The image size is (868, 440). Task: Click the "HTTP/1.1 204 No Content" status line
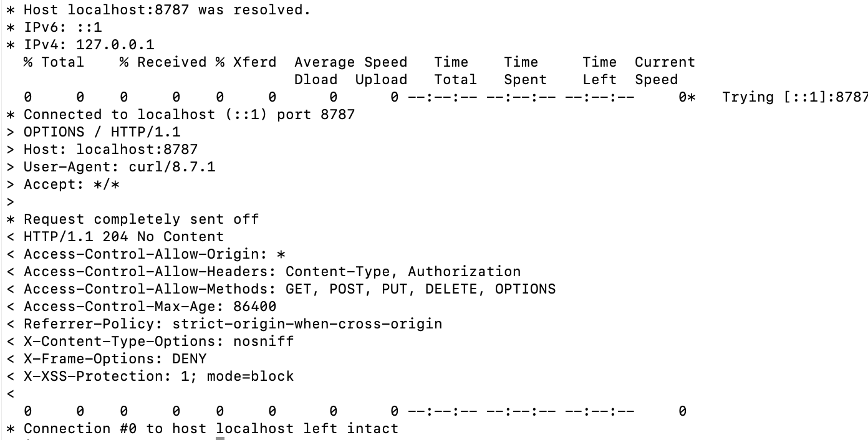[x=123, y=237]
